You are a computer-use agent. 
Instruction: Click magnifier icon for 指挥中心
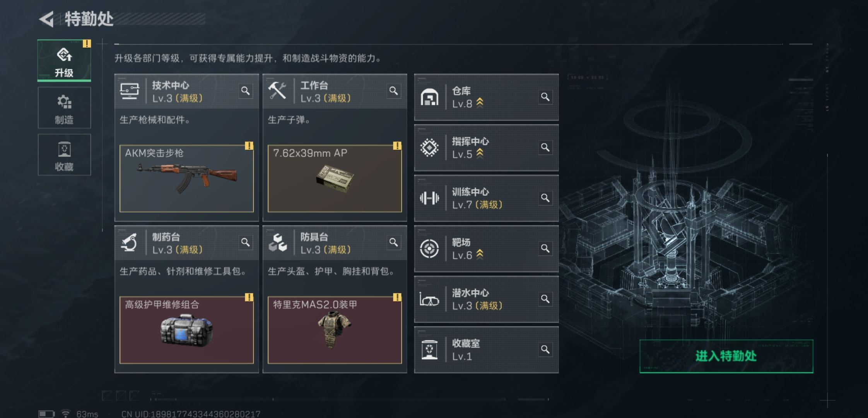pyautogui.click(x=545, y=147)
